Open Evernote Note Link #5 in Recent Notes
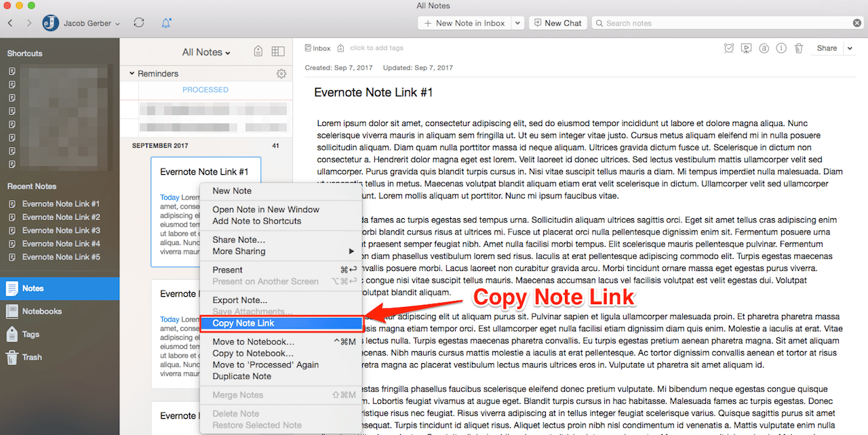 [61, 257]
